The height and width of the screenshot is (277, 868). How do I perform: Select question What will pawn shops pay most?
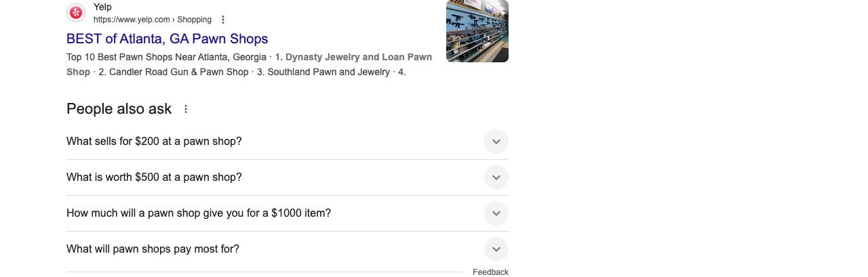[153, 249]
